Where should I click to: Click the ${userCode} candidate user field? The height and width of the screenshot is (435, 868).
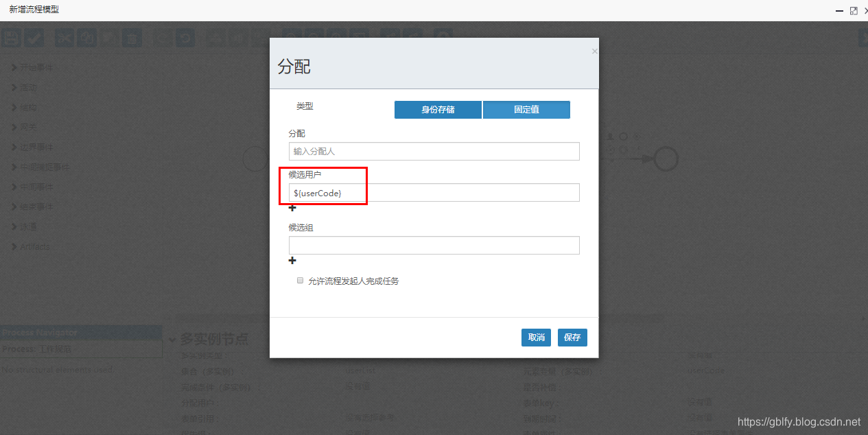pos(322,193)
